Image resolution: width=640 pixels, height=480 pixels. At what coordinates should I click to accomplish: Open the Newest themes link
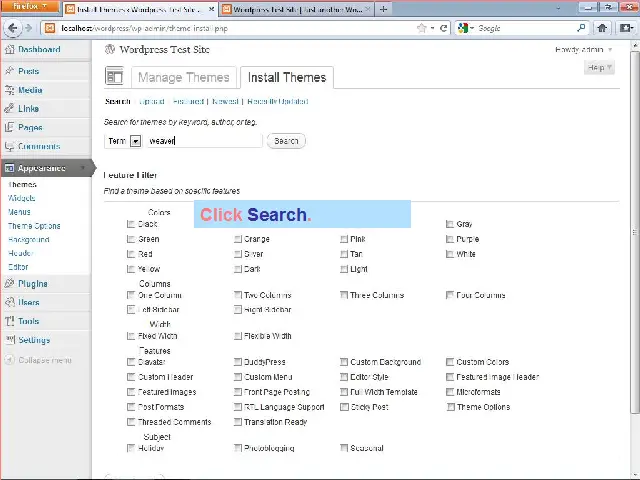(225, 101)
